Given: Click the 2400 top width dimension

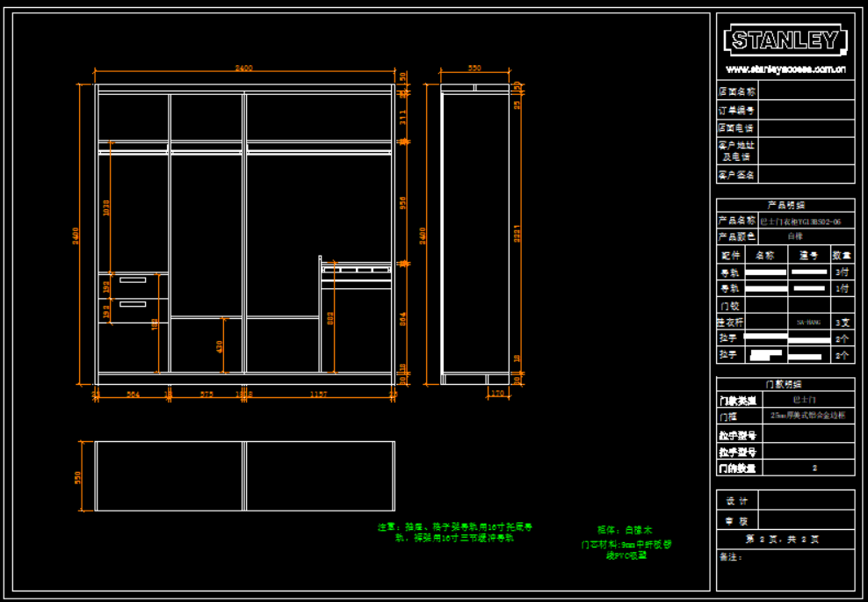Looking at the screenshot, I should (243, 69).
